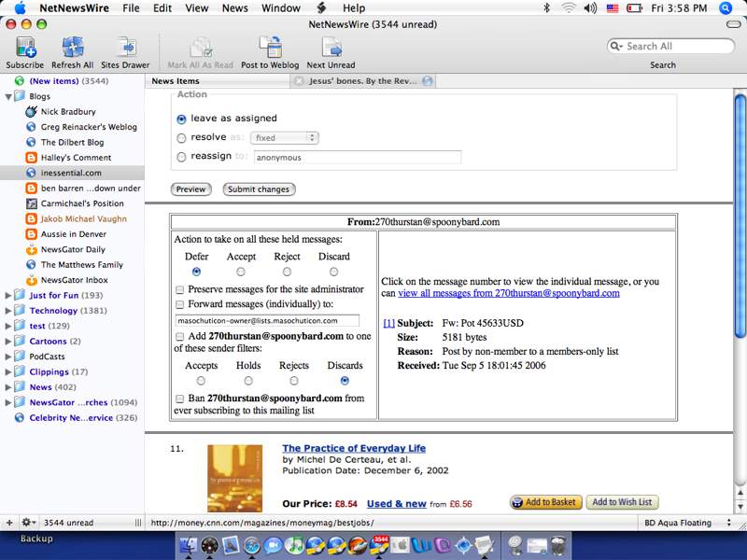Click the plus button at bottom left

pos(9,523)
